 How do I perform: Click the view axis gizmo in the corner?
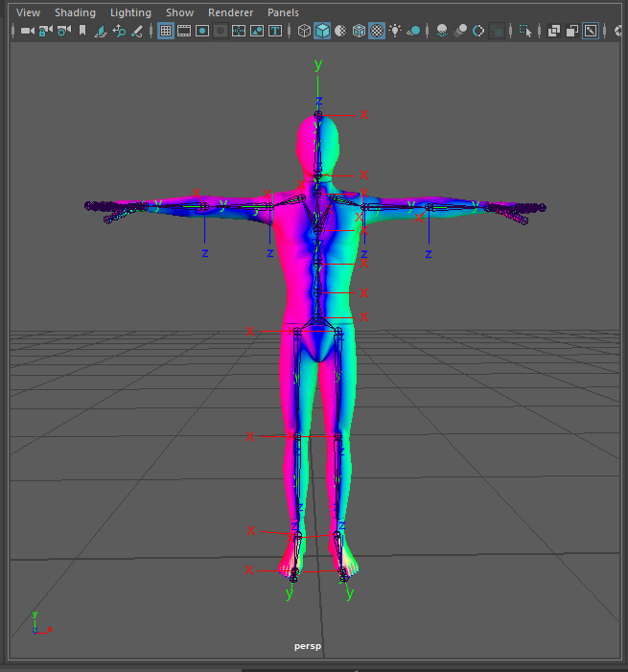click(42, 624)
